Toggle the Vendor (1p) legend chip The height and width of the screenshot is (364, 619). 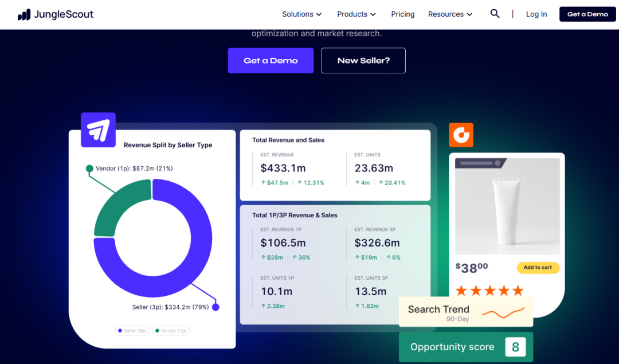coord(171,331)
